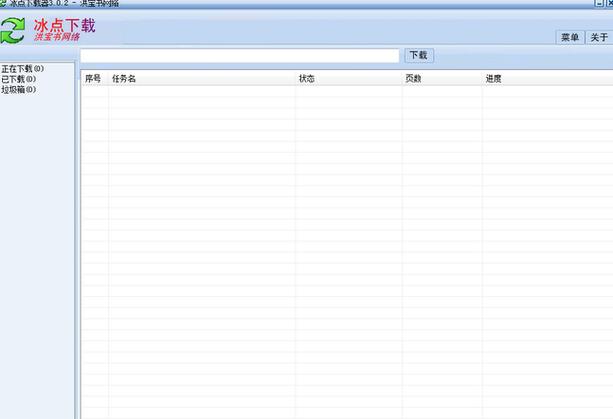This screenshot has width=613, height=419.
Task: Click the title bar app icon
Action: click(x=3, y=3)
